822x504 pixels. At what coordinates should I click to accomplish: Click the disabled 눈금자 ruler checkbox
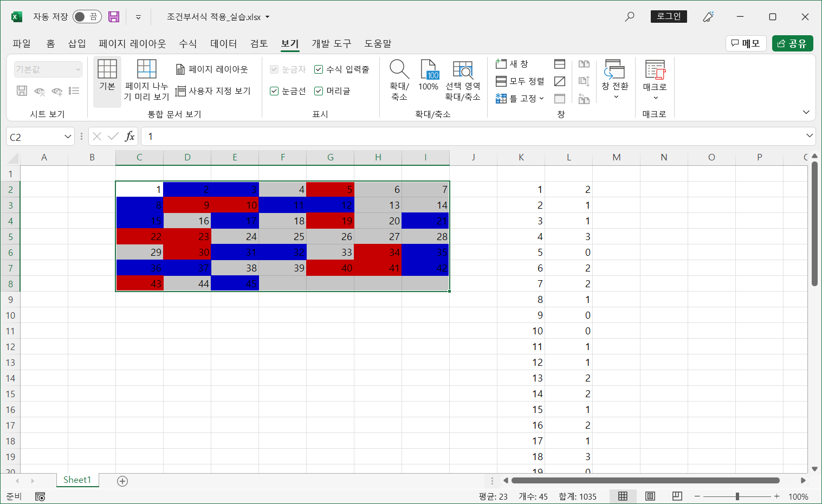[274, 69]
